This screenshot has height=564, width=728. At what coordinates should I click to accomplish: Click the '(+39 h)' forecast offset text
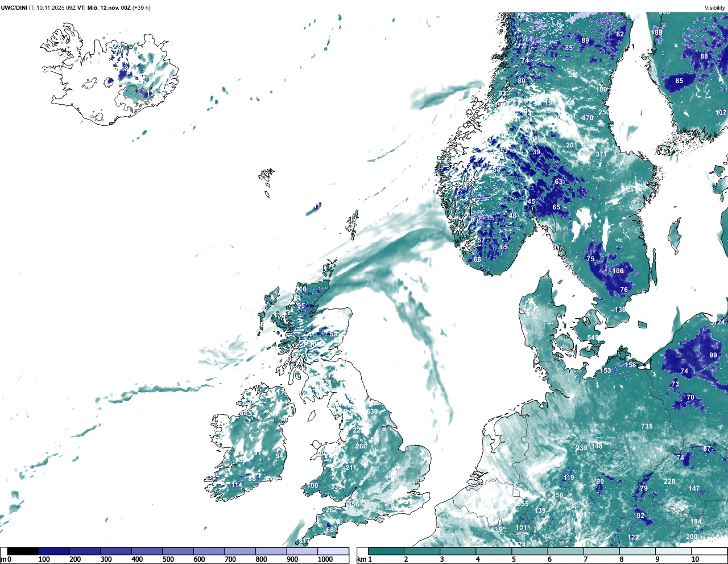coord(142,8)
